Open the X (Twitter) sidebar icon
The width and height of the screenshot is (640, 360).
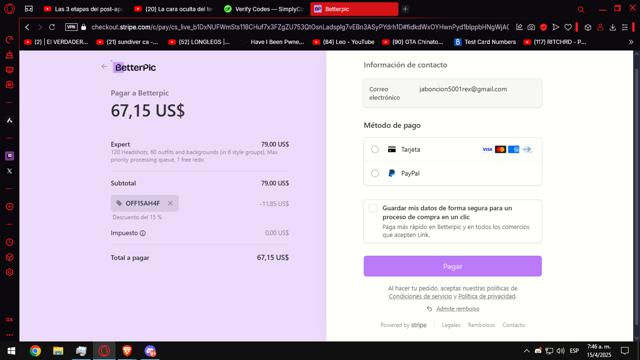[x=9, y=171]
